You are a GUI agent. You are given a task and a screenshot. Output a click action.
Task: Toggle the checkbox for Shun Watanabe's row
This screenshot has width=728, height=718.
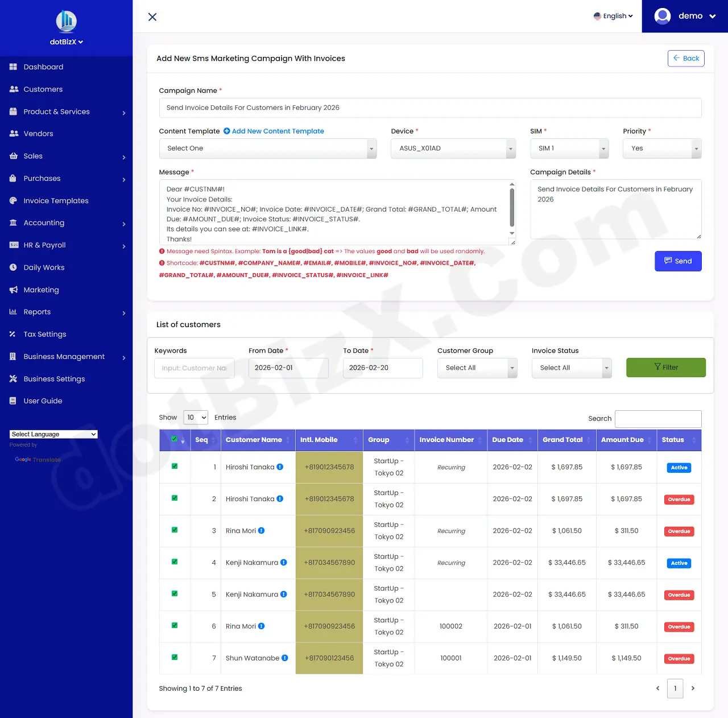pos(174,658)
